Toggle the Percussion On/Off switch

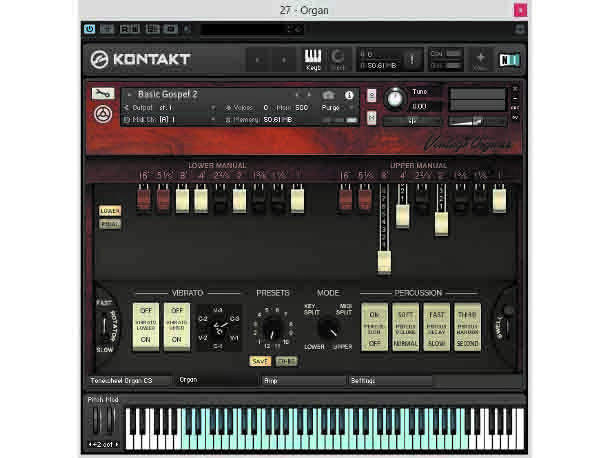pyautogui.click(x=374, y=328)
